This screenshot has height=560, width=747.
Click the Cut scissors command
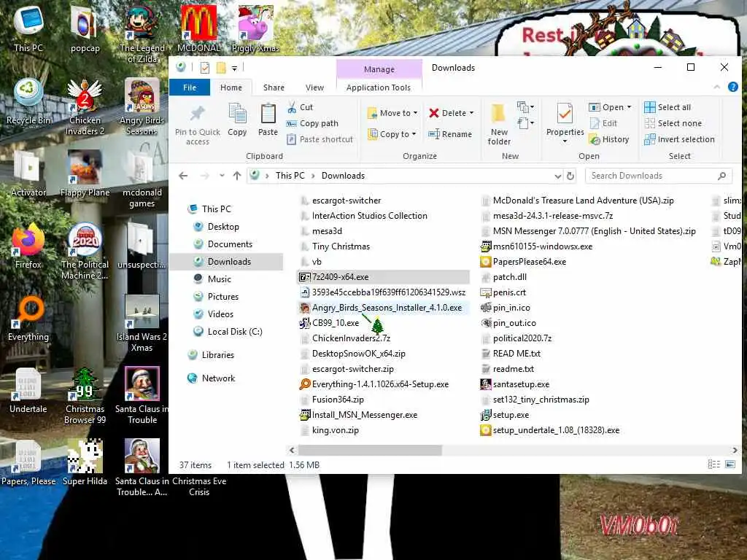click(x=300, y=107)
